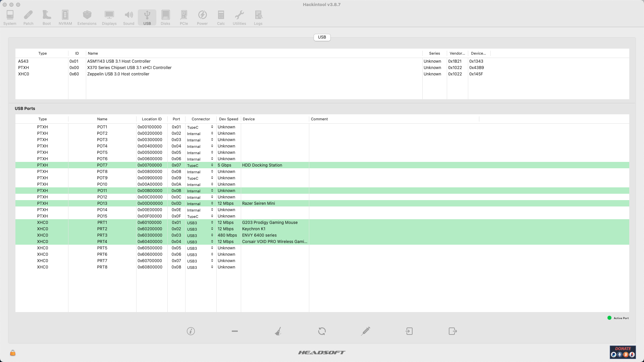Click the orange lock icon

[x=13, y=353]
